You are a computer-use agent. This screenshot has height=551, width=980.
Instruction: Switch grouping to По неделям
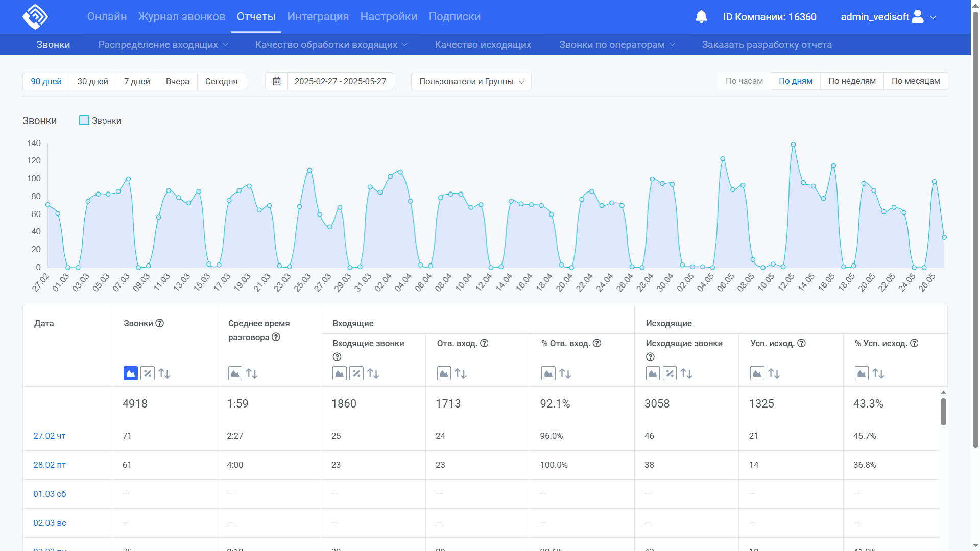851,81
